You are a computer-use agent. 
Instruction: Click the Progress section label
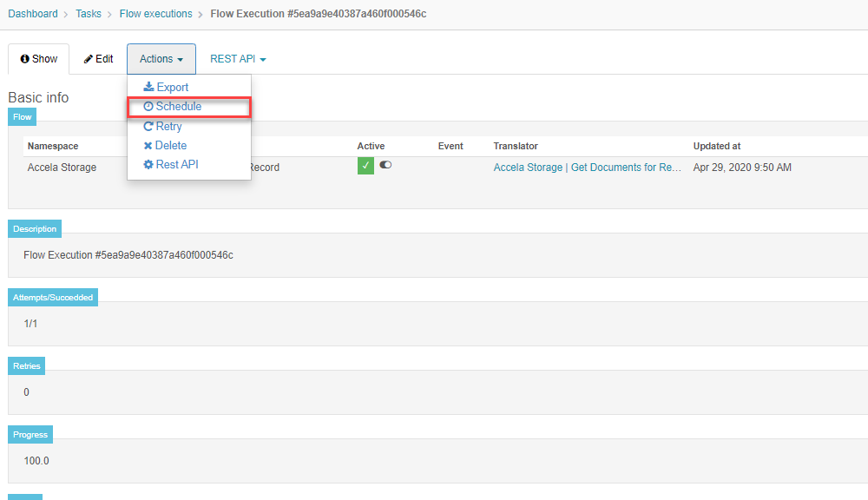tap(30, 435)
